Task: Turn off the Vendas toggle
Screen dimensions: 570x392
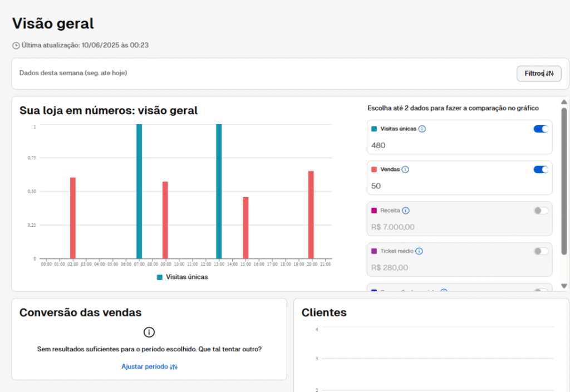Action: [540, 170]
